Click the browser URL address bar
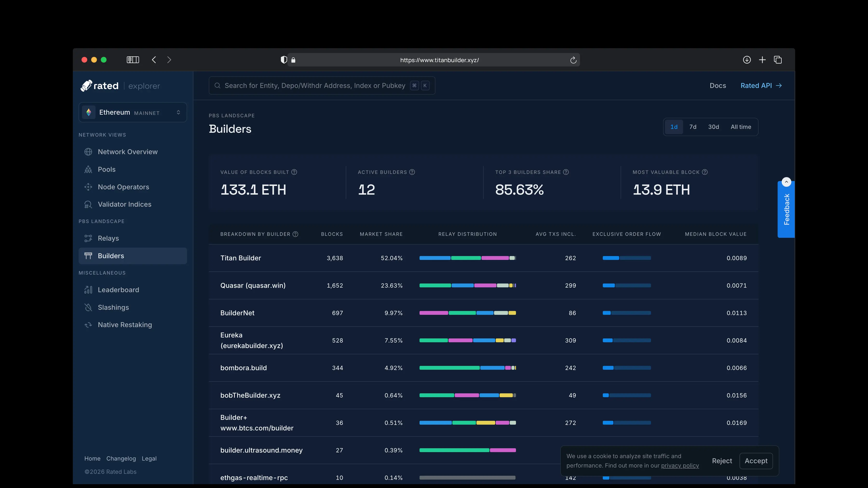868x488 pixels. [434, 60]
